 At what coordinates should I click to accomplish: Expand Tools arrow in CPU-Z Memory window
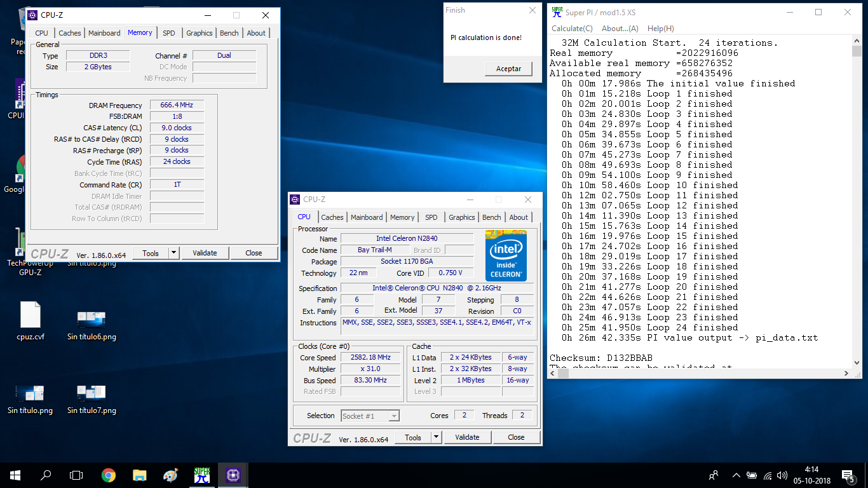pyautogui.click(x=173, y=253)
